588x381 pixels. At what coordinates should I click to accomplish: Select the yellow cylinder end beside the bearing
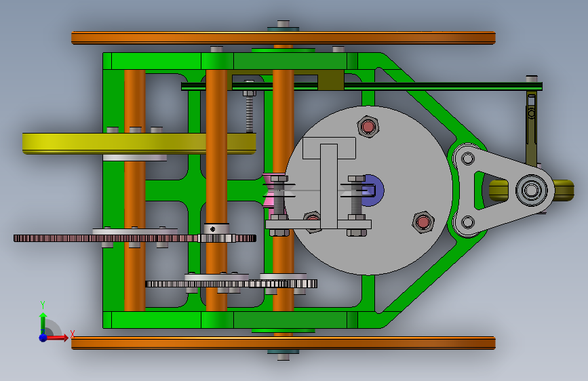coord(564,190)
